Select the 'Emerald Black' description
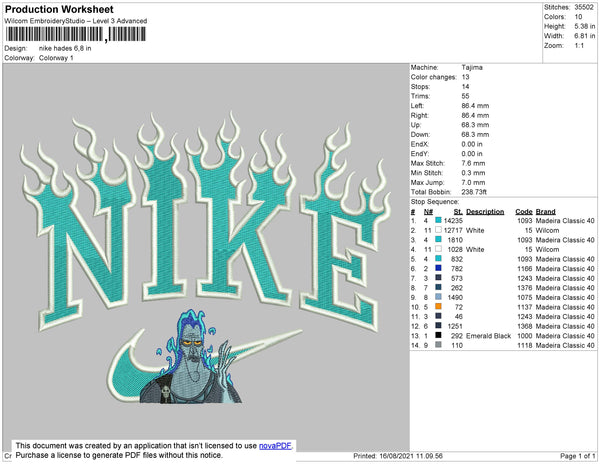Image resolution: width=600 pixels, height=464 pixels. point(488,336)
